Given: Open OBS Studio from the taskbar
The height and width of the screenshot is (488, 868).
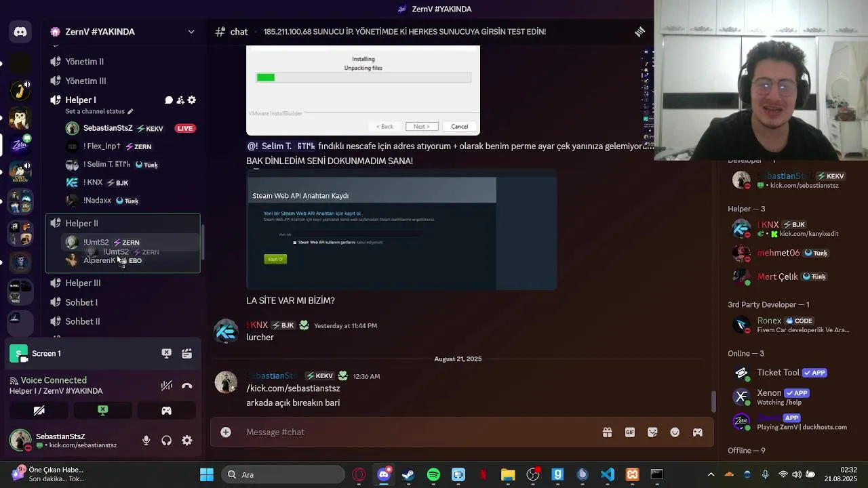Looking at the screenshot, I should [x=533, y=474].
